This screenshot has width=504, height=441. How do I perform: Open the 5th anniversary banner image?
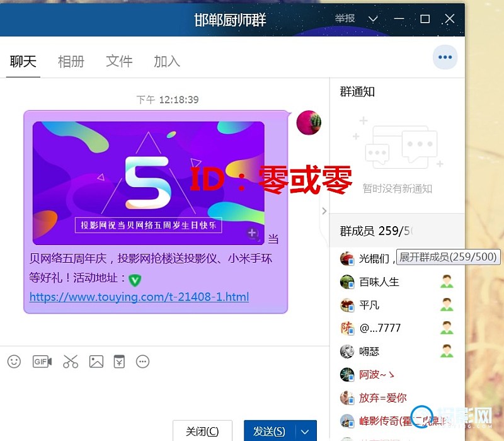pos(149,183)
